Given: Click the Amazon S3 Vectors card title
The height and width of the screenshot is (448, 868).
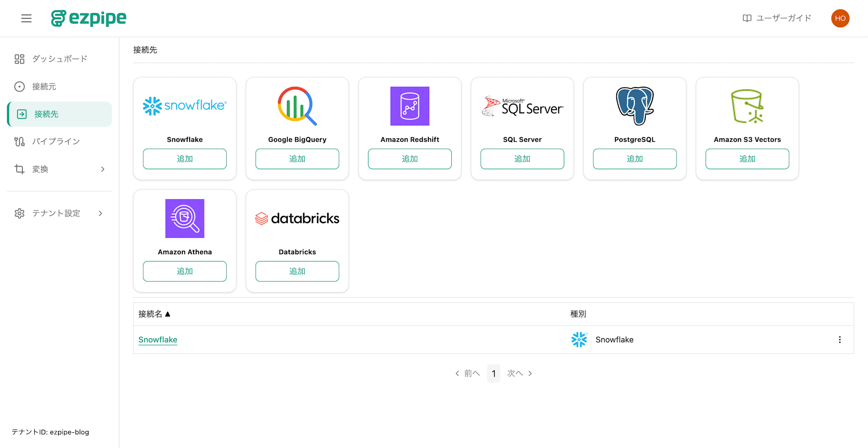Looking at the screenshot, I should click(747, 140).
